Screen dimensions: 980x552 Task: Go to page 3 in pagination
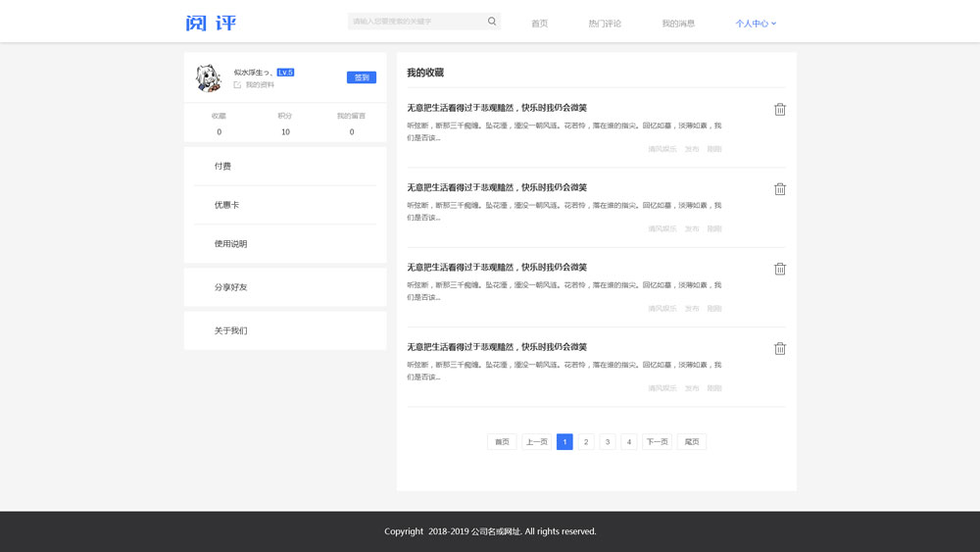click(x=608, y=442)
